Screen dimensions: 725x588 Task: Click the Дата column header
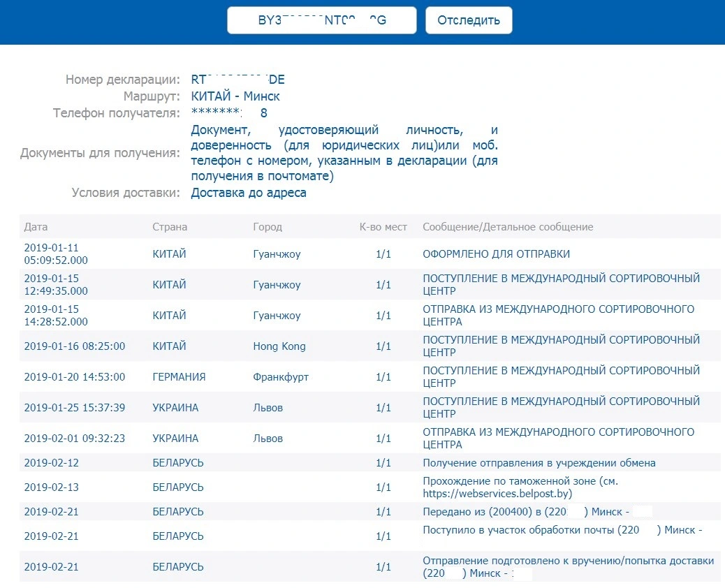(36, 227)
